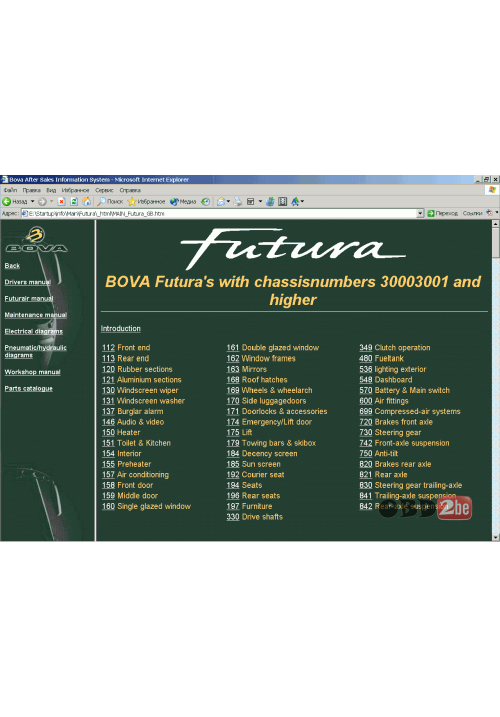Open the Futurair manual link

[x=29, y=299]
